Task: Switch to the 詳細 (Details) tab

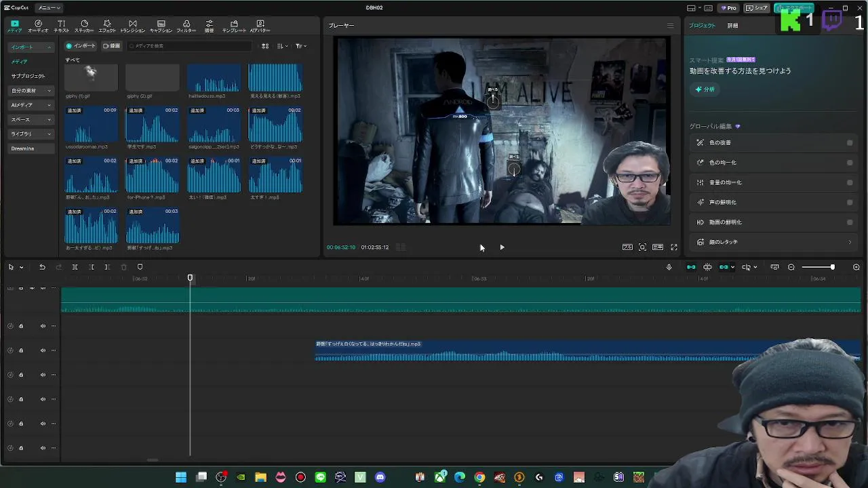Action: 732,26
